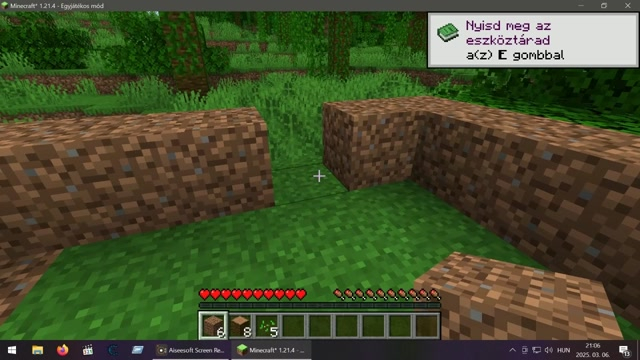The height and width of the screenshot is (360, 640).
Task: Select the hotbar slot holding 5 seeds
Action: point(267,326)
